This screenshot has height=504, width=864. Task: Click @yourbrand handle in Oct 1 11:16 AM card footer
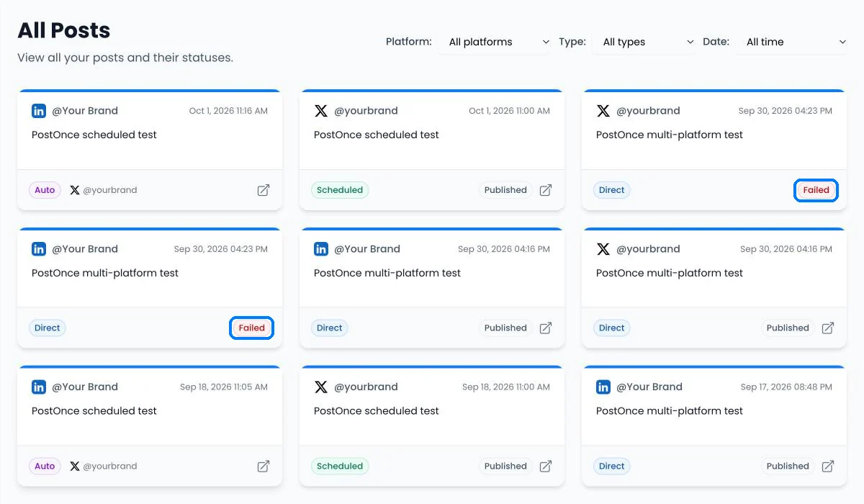(110, 190)
